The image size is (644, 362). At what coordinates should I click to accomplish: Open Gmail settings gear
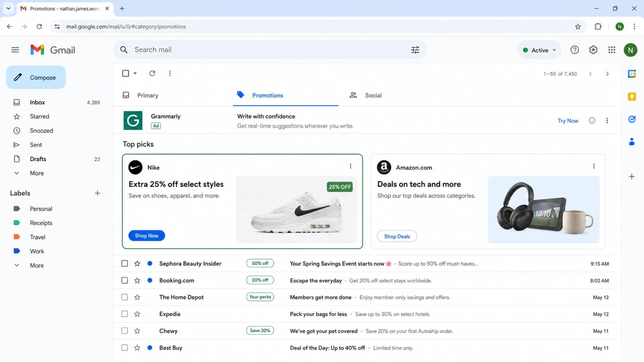(593, 50)
